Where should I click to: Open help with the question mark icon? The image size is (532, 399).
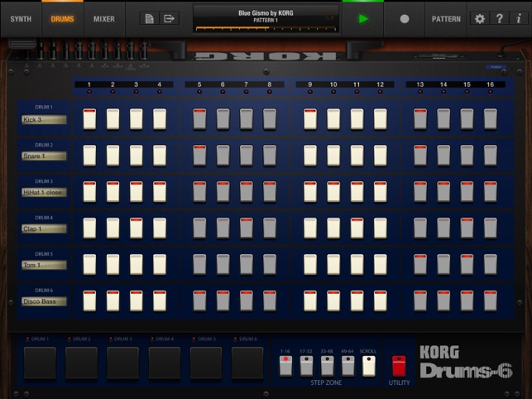(x=499, y=19)
